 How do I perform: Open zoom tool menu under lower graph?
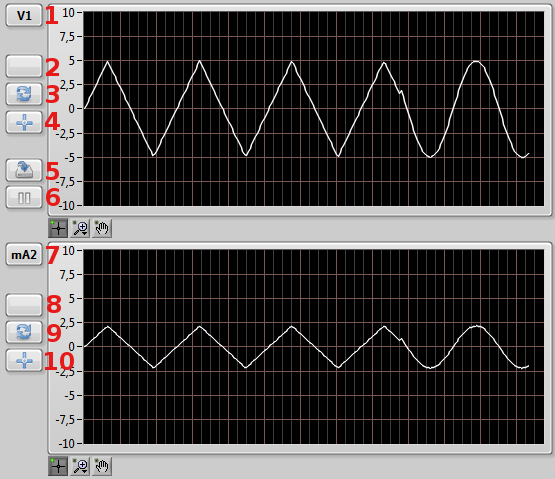pyautogui.click(x=80, y=466)
